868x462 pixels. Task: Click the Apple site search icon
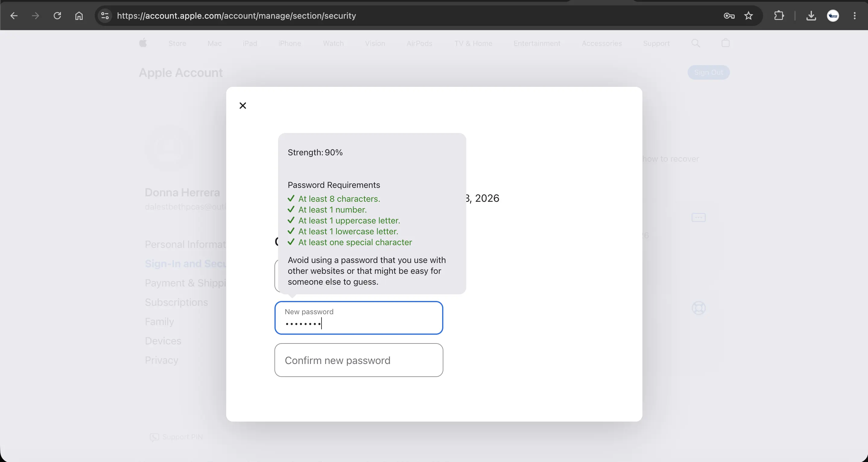(x=695, y=43)
